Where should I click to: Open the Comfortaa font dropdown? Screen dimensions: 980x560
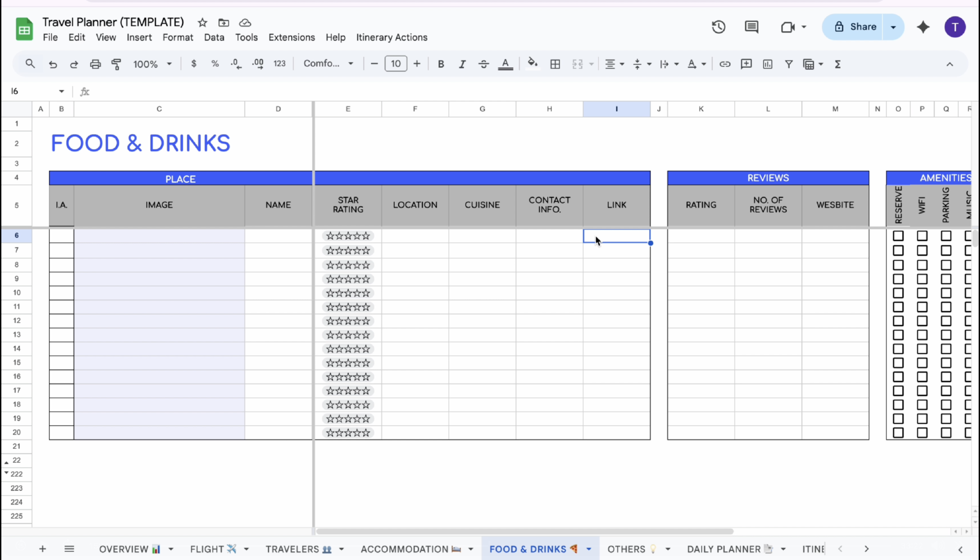click(x=328, y=64)
